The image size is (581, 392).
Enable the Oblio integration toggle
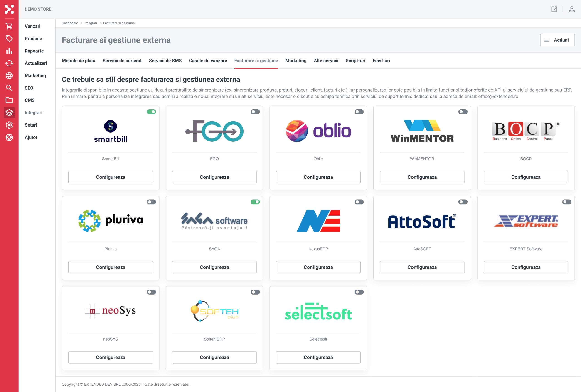pos(359,112)
